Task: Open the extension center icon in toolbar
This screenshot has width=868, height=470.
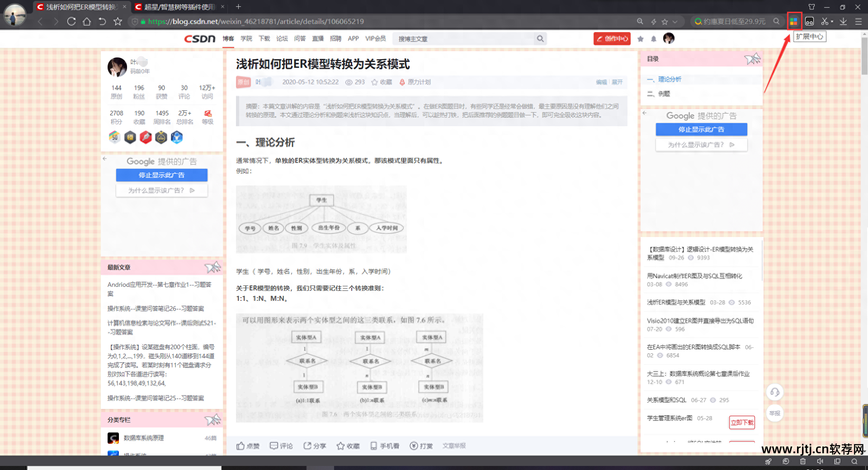Action: coord(793,21)
